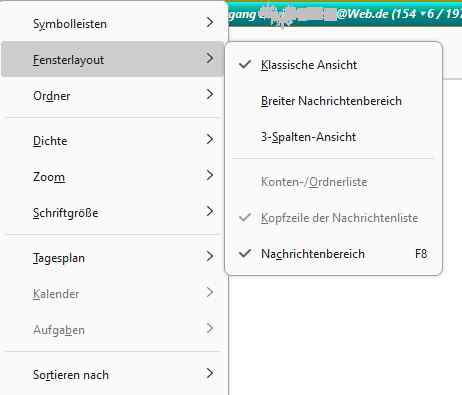The image size is (462, 395).
Task: Open the Zoom submenu
Action: 113,176
